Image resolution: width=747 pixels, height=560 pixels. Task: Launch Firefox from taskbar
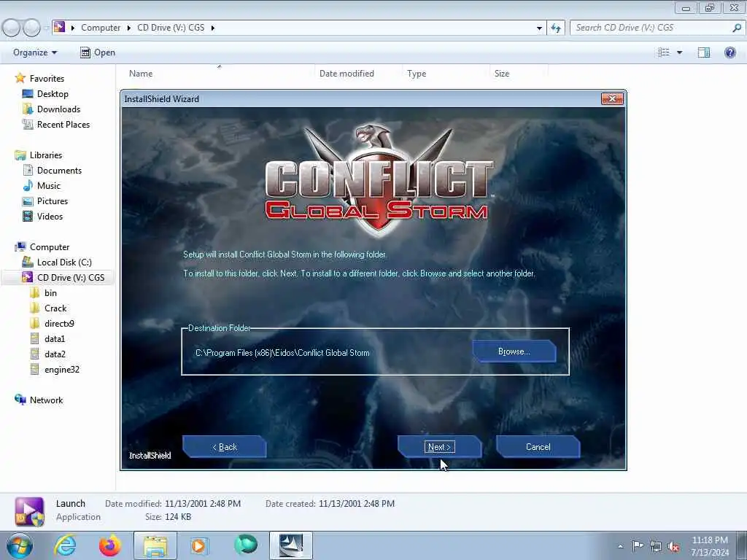click(x=109, y=545)
